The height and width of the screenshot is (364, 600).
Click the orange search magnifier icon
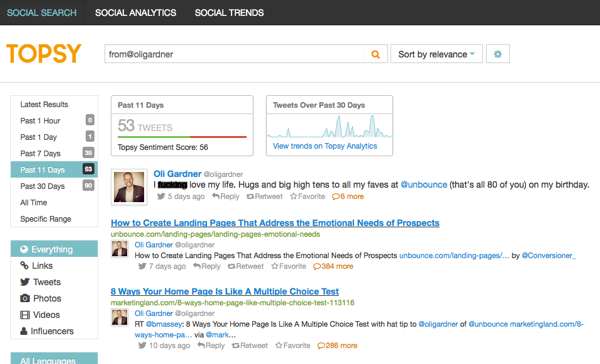[x=375, y=54]
